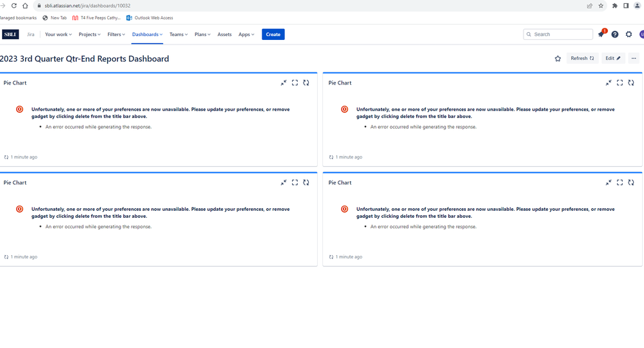
Task: Refresh the bottom-left Pie Chart gadget
Action: coord(306,182)
